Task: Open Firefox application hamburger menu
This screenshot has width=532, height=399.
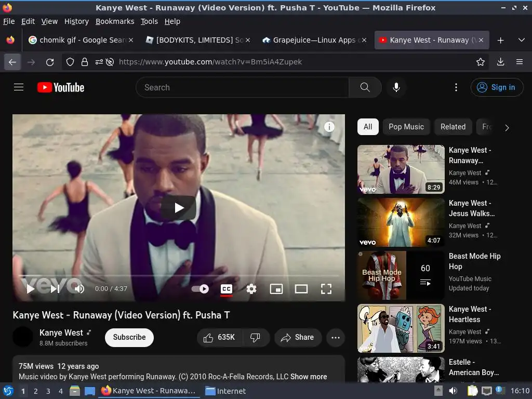Action: pos(519,62)
